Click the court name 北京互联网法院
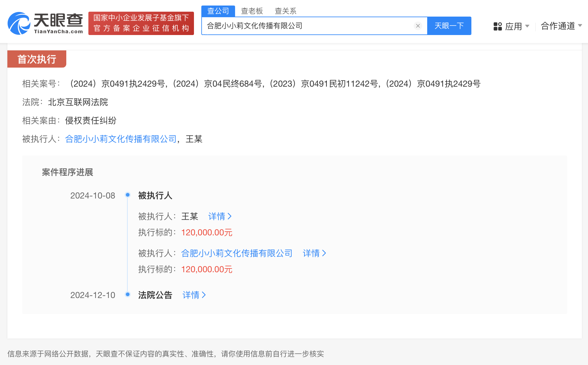588x365 pixels. point(78,102)
